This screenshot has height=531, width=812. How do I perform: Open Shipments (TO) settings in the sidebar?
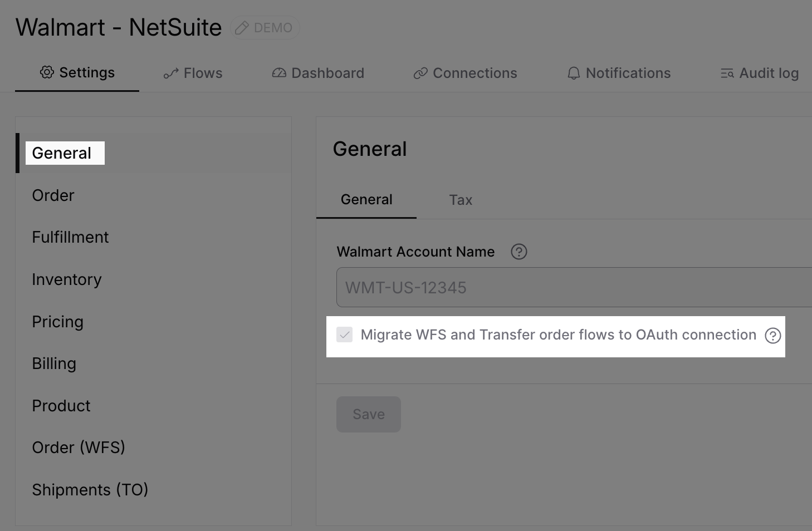154,490
